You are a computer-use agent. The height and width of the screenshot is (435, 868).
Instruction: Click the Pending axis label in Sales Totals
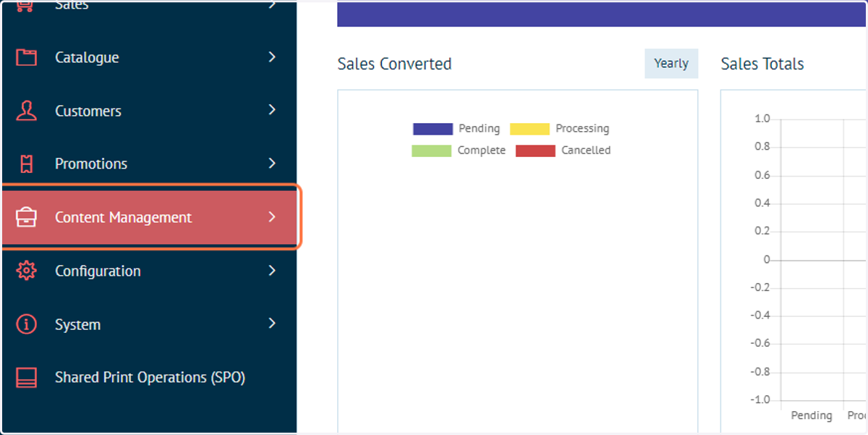pos(812,415)
